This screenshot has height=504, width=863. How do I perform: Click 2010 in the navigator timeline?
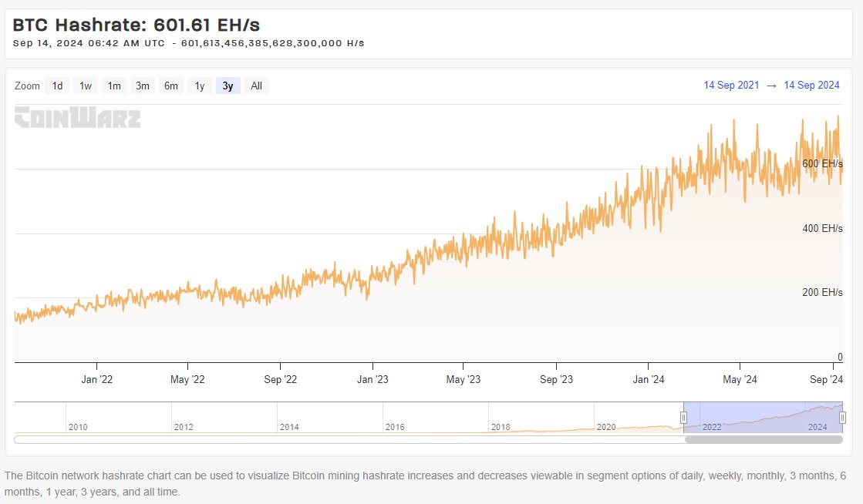(x=78, y=427)
